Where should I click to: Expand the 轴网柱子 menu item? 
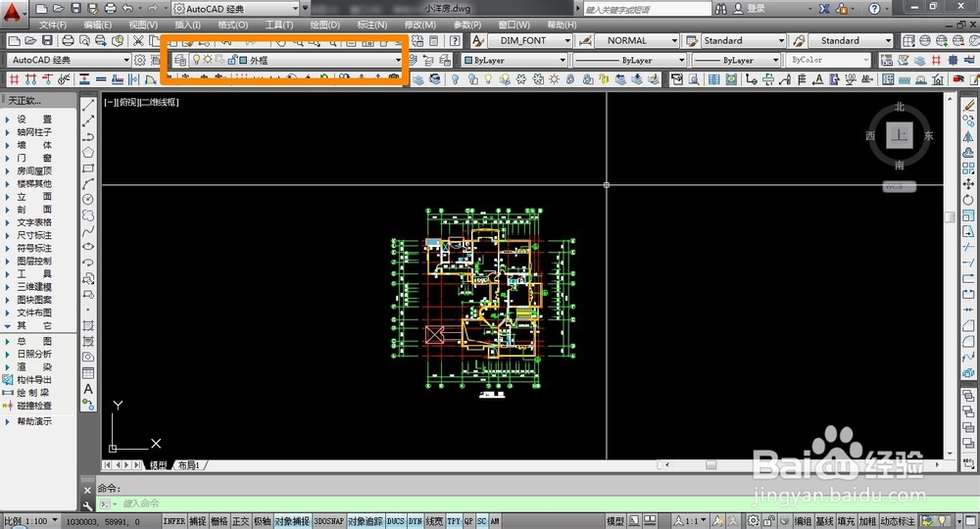click(x=34, y=132)
